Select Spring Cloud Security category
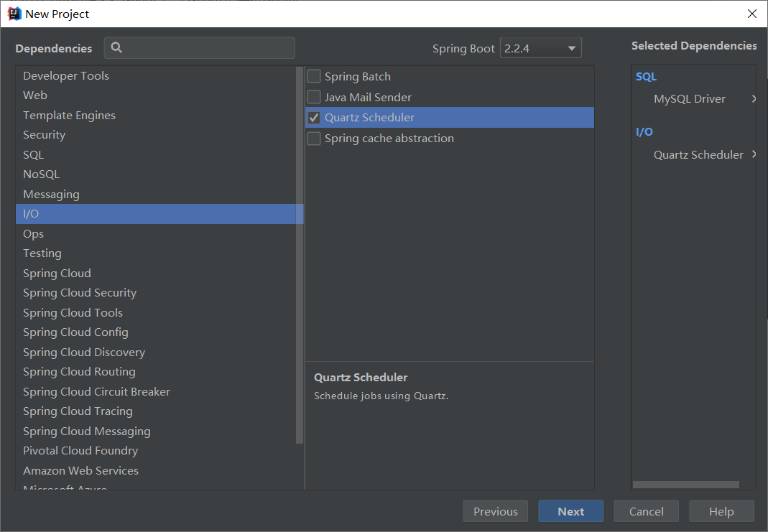 (156, 293)
